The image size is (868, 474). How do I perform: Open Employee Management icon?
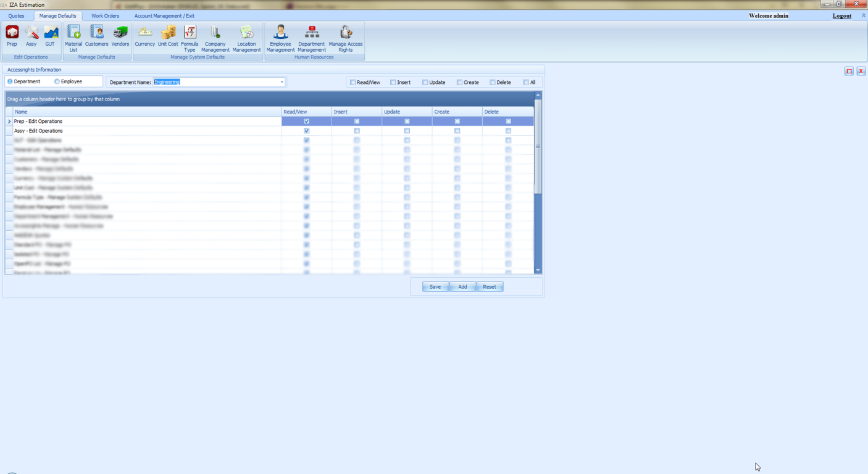pos(280,37)
